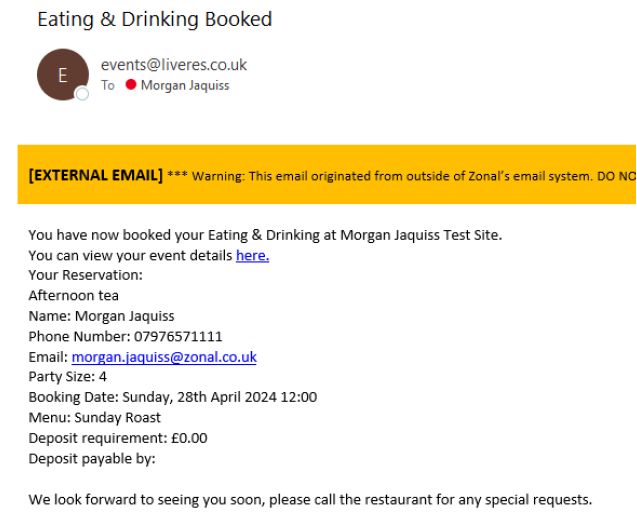Click the 'Your Reservation:' heading text

click(86, 275)
